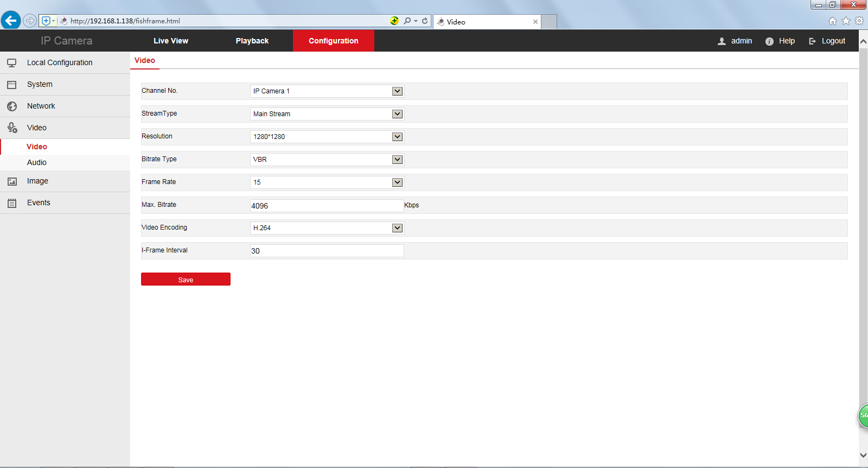Viewport: 868px width, 468px height.
Task: Click the browser back arrow button
Action: (x=11, y=21)
